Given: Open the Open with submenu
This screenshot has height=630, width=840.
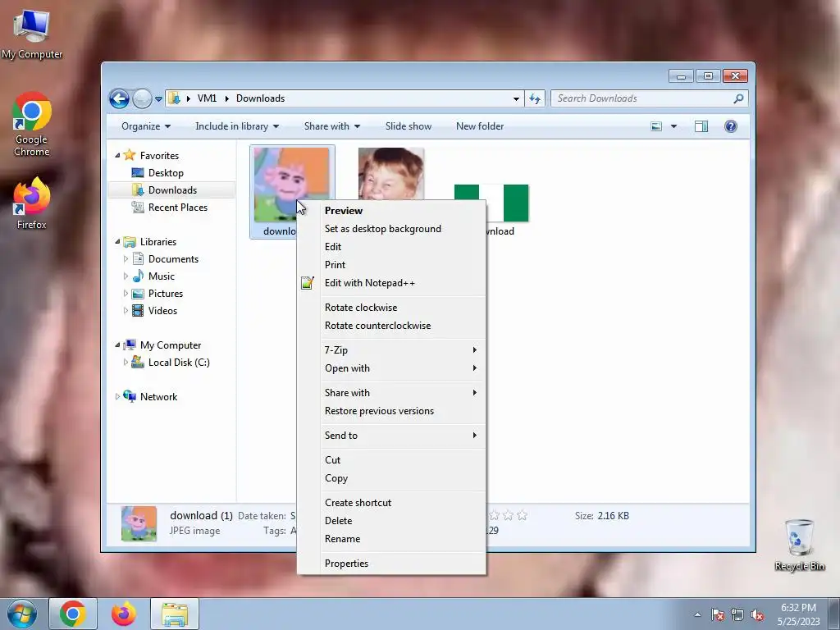Looking at the screenshot, I should click(x=391, y=368).
